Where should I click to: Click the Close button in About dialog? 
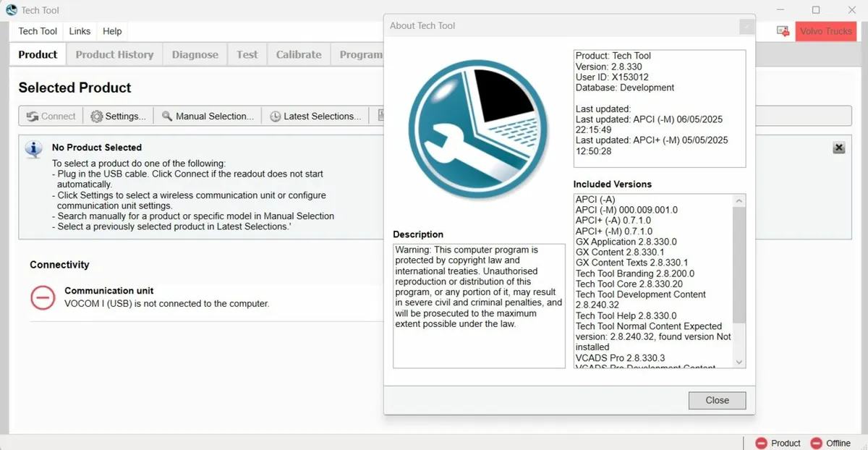717,400
